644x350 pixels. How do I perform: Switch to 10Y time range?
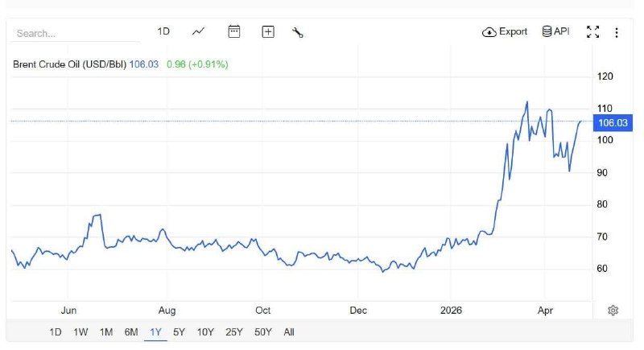[x=205, y=331]
